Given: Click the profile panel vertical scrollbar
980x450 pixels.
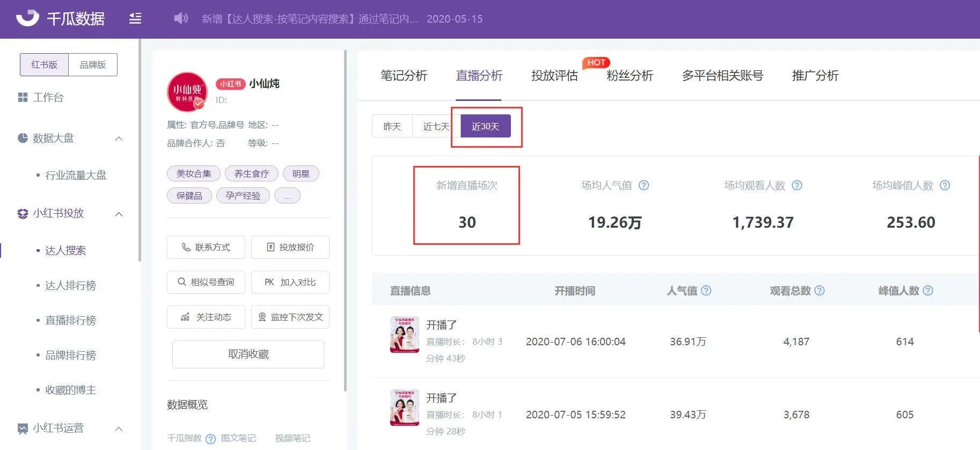Looking at the screenshot, I should pos(345,220).
